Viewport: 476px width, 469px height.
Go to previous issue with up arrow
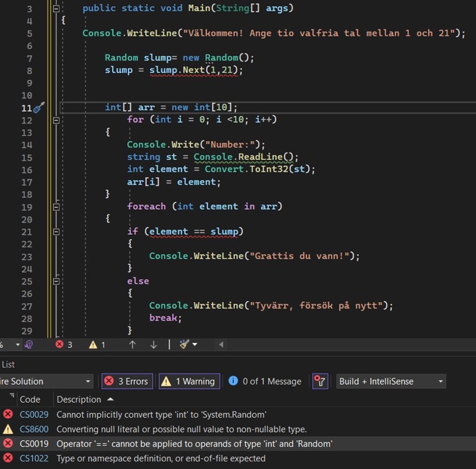pos(132,344)
